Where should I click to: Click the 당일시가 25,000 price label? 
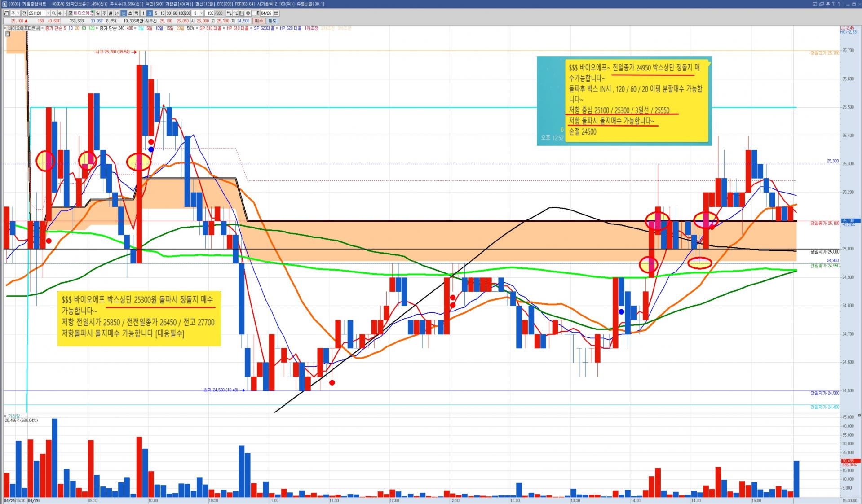point(825,252)
